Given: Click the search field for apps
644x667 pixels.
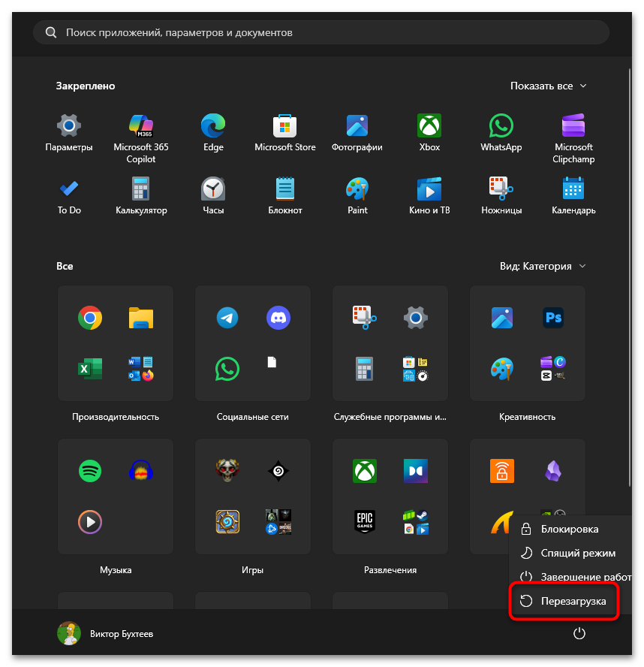Looking at the screenshot, I should click(321, 32).
